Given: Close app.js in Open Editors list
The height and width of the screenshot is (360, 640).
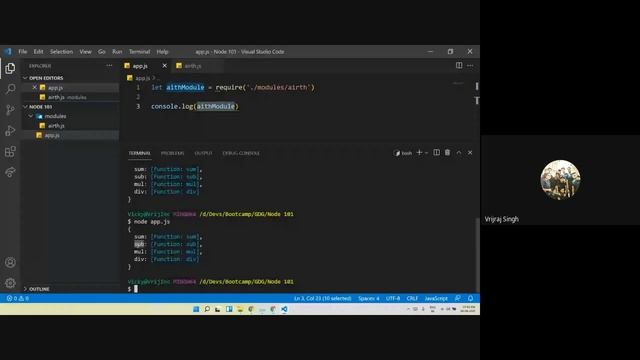Looking at the screenshot, I should click(x=35, y=87).
